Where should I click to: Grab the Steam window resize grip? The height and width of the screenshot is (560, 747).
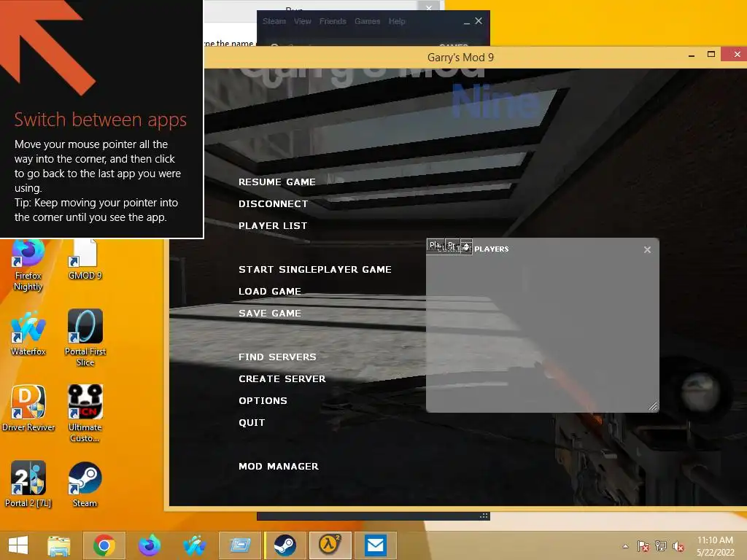(x=484, y=516)
